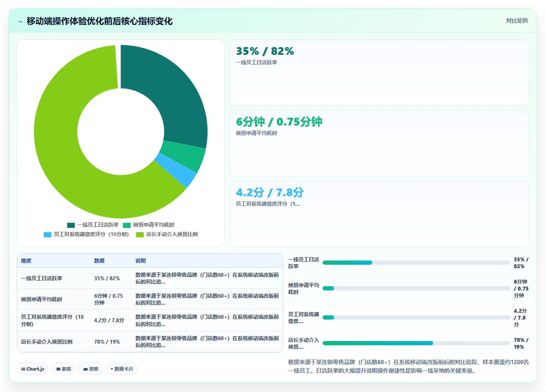Viewport: 546px width, 392px height.
Task: Click progress value 78% / 19%
Action: (521, 343)
